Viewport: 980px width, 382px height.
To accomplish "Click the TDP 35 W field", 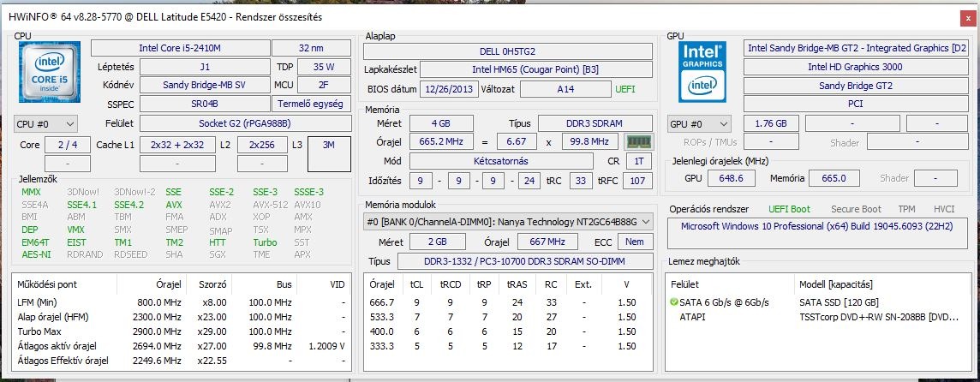I will 324,66.
